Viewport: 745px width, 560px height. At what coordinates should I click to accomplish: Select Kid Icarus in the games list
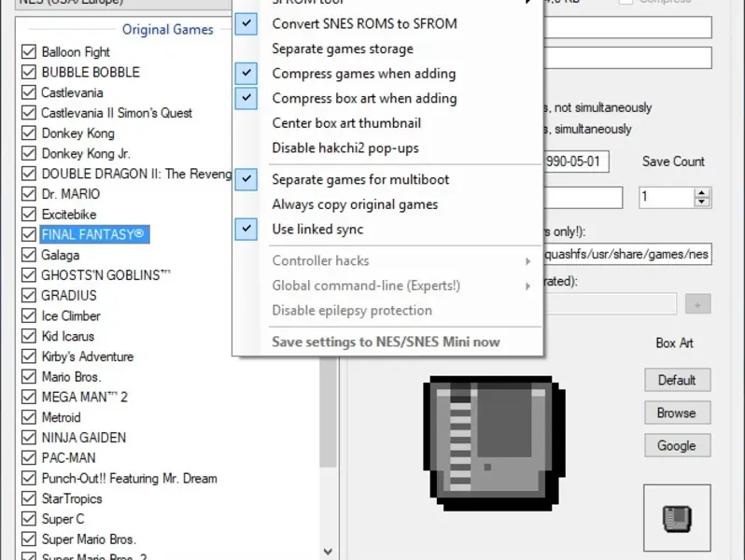click(x=68, y=336)
